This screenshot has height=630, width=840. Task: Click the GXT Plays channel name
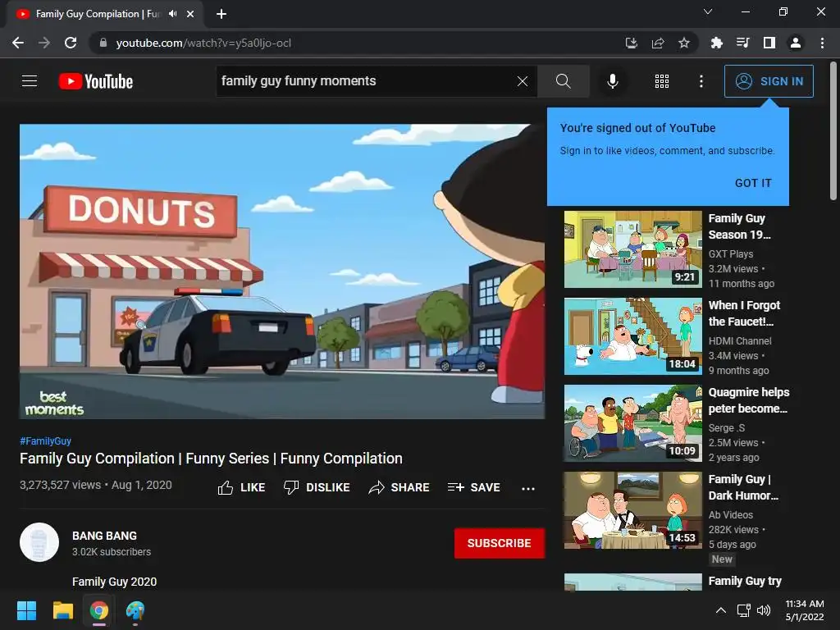[x=731, y=254]
